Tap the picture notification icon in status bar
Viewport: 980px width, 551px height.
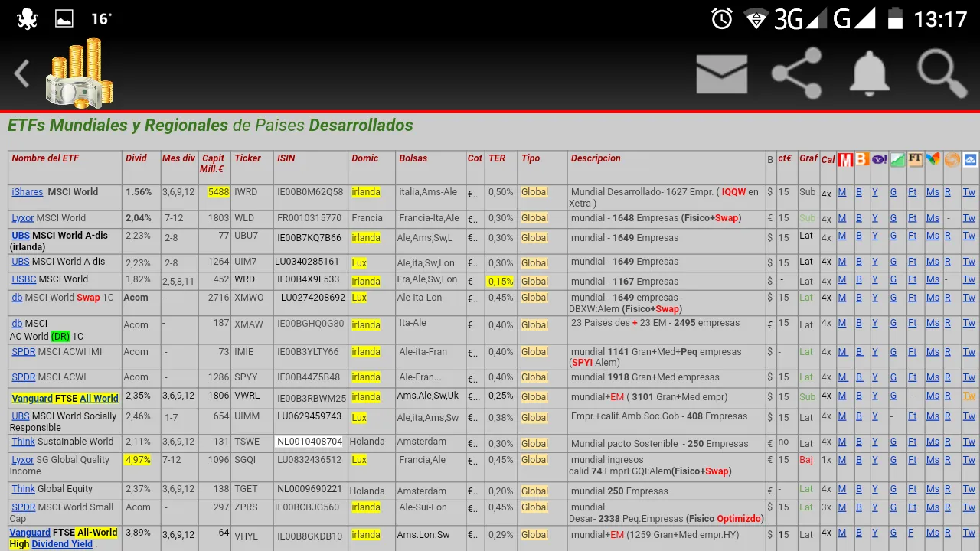pos(64,18)
